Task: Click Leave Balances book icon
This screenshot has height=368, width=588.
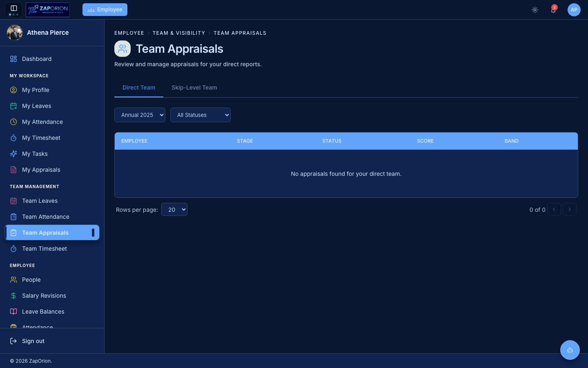Action: (x=13, y=312)
